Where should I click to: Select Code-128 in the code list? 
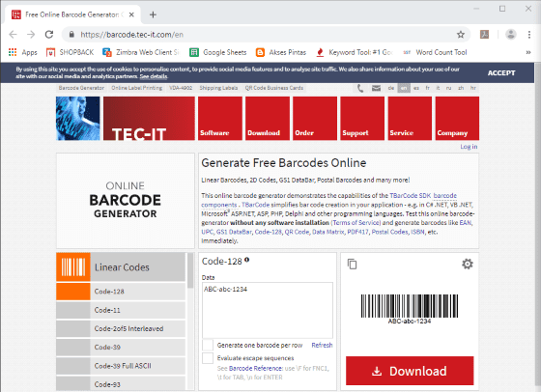(121, 292)
